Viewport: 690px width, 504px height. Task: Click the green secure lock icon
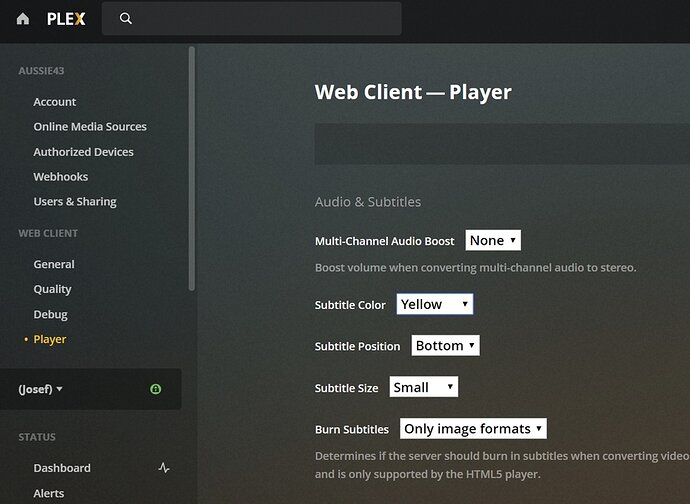click(155, 389)
